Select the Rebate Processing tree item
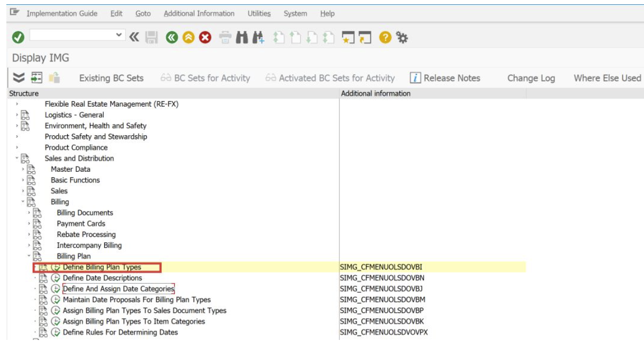The width and height of the screenshot is (644, 341). [86, 234]
